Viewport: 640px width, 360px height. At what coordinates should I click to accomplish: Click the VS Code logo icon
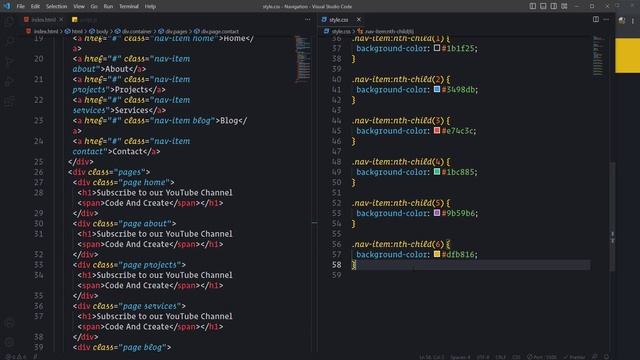(7, 6)
